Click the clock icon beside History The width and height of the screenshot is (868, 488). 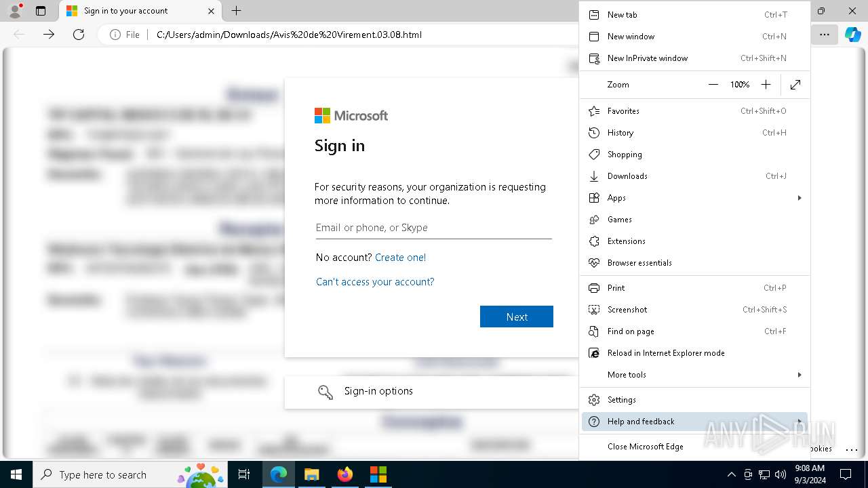(x=594, y=133)
